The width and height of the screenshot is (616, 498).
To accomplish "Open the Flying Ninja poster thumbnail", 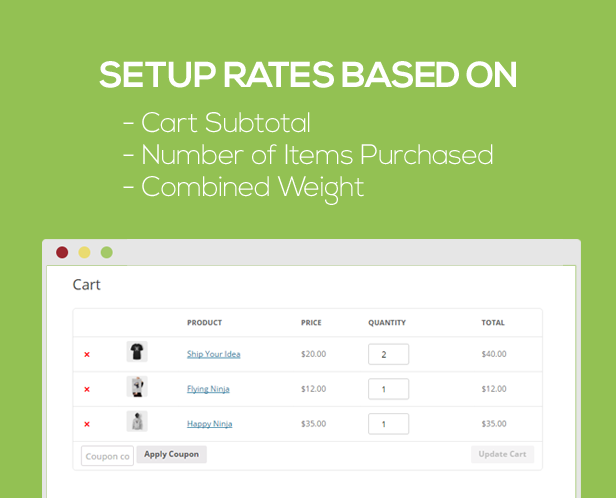I will [x=137, y=386].
